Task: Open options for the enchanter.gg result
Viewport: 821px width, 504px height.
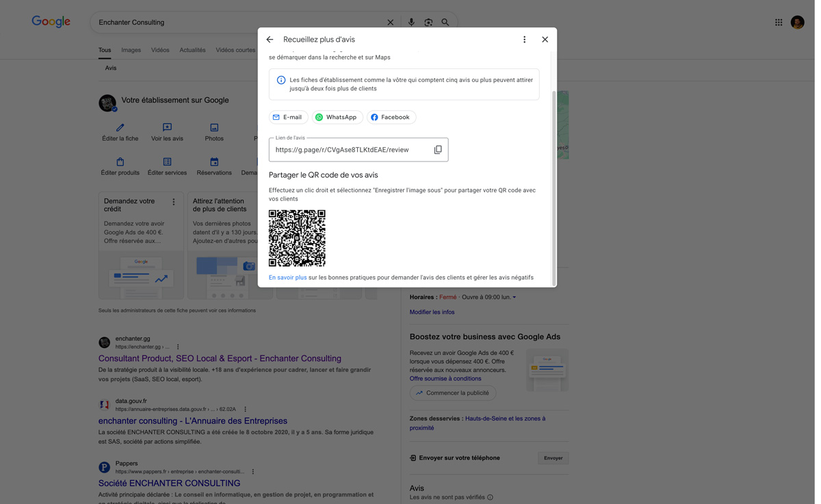Action: pos(178,345)
